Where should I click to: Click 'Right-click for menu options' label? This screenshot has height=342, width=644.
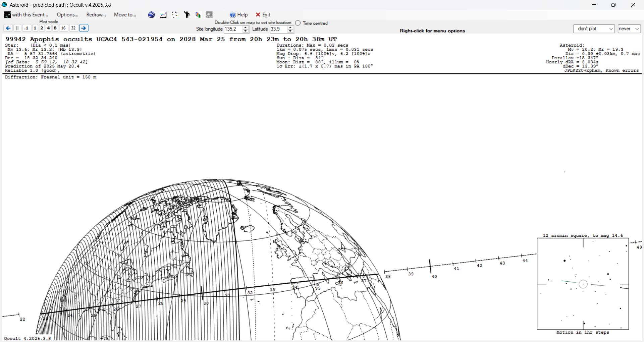click(x=432, y=31)
